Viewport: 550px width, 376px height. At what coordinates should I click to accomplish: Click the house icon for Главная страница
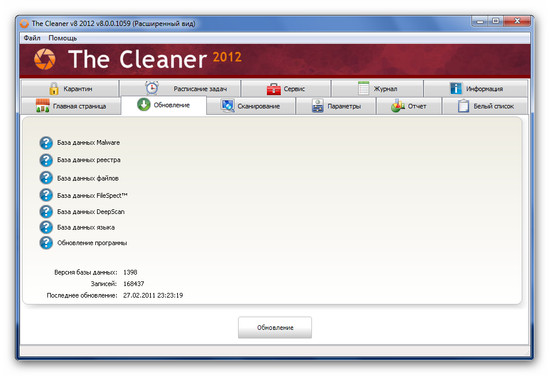(43, 106)
